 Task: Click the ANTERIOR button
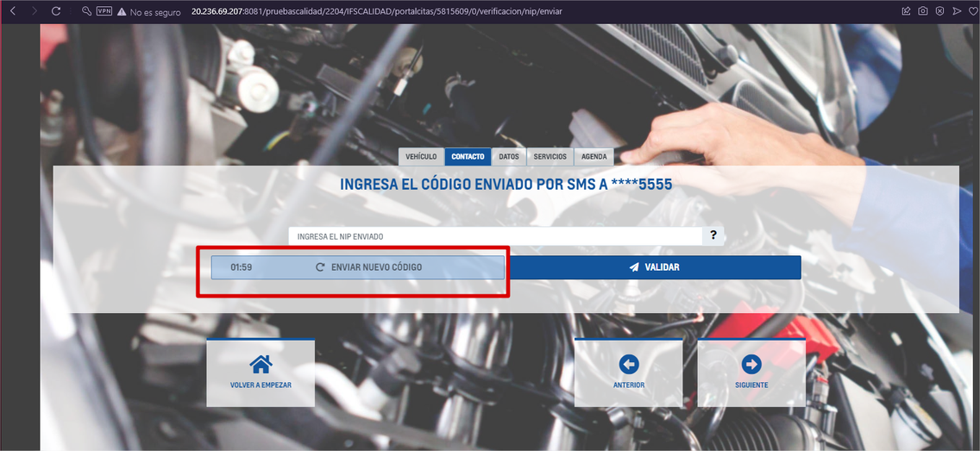(x=629, y=373)
